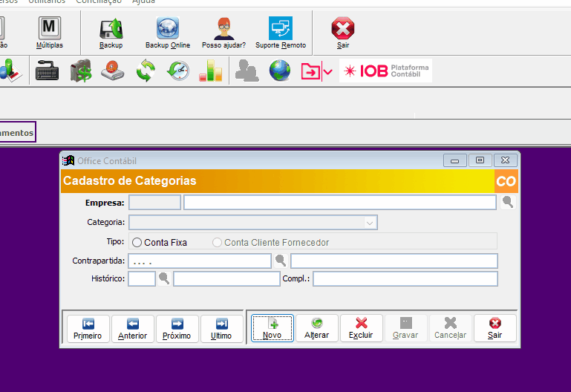Ask the Posso ajudar? assistant
This screenshot has width=571, height=392.
tap(223, 33)
